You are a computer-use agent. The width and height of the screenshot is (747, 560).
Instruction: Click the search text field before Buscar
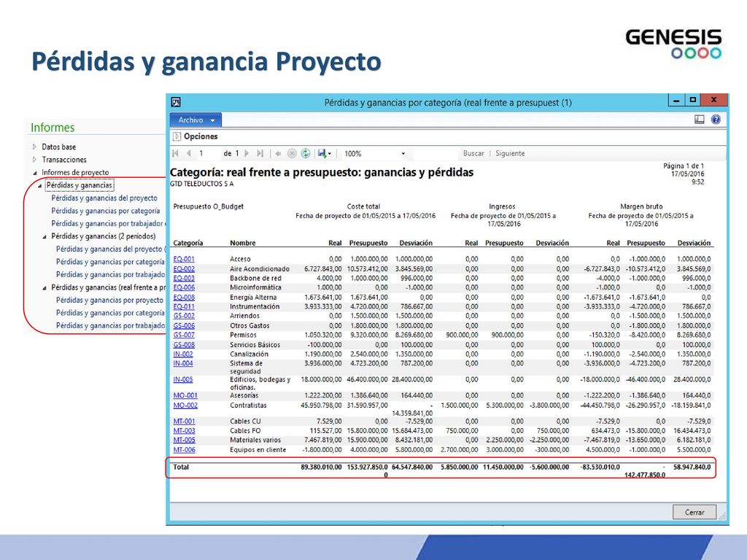[x=436, y=153]
